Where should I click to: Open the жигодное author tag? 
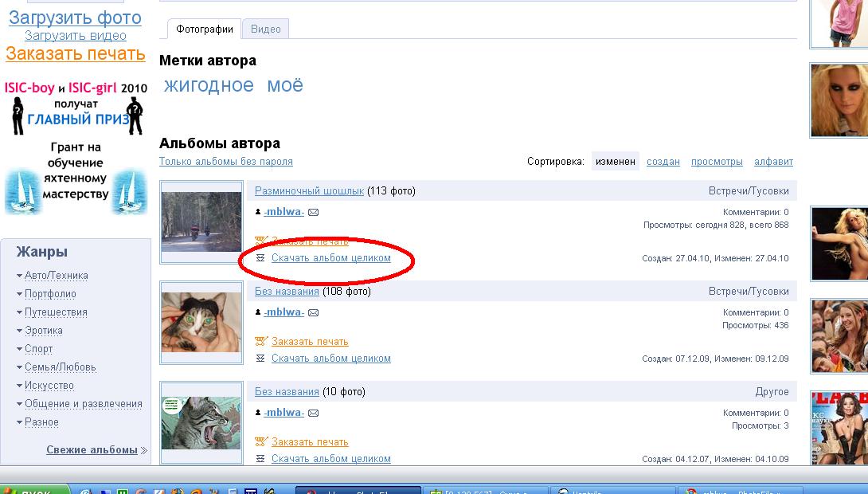(209, 85)
